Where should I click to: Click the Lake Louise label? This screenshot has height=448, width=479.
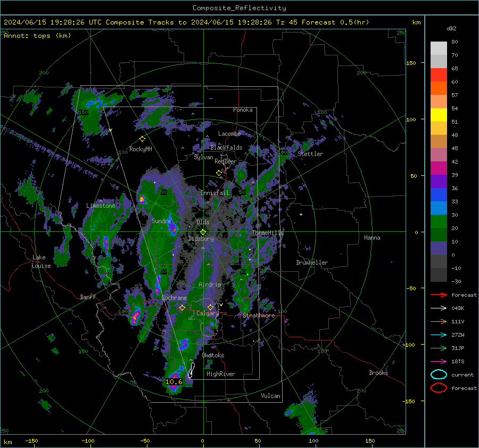pos(41,262)
